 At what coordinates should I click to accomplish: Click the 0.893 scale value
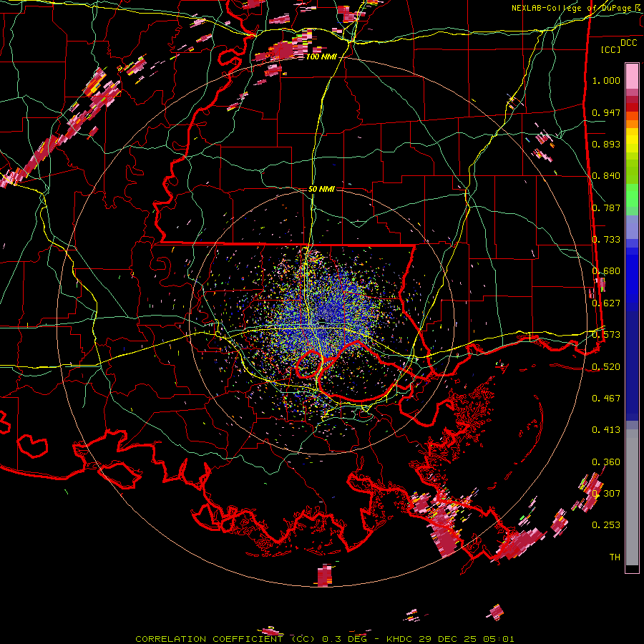click(x=606, y=144)
